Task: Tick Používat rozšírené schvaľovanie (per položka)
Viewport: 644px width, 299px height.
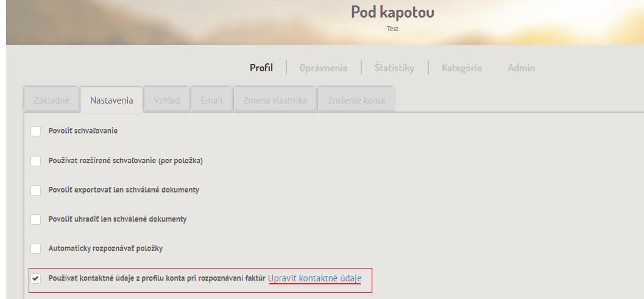Action: coord(36,161)
